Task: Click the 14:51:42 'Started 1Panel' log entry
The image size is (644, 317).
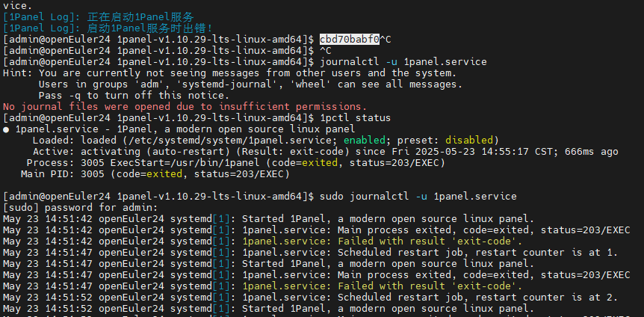Action: [269, 219]
